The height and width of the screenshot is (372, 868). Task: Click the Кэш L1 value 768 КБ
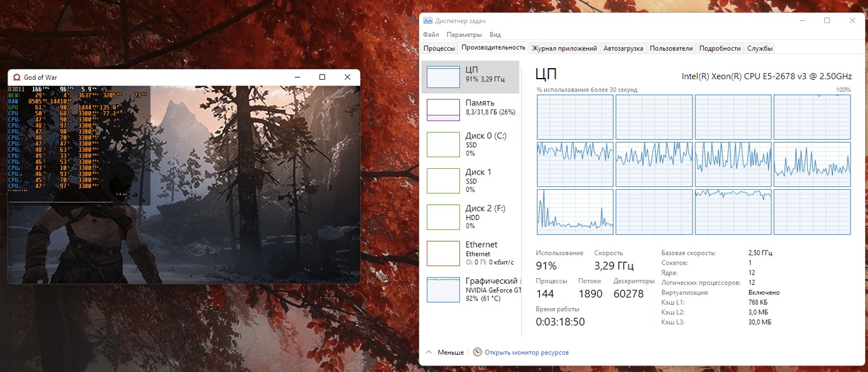(x=758, y=302)
